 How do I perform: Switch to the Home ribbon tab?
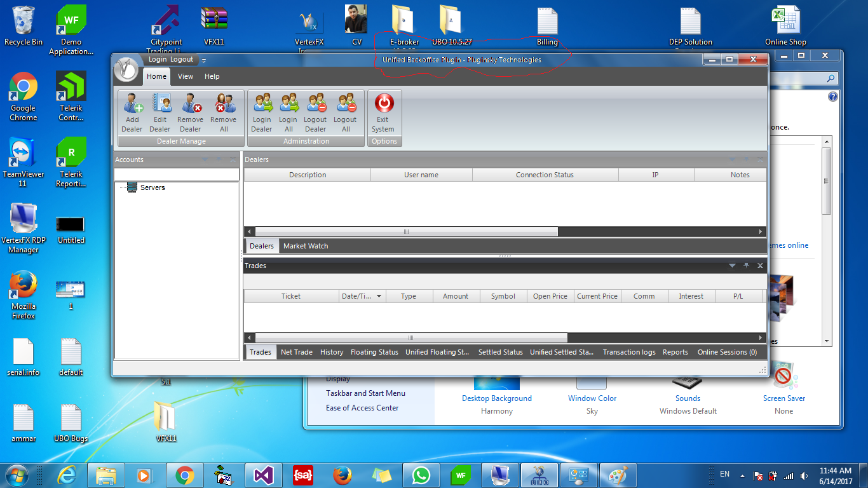point(156,76)
